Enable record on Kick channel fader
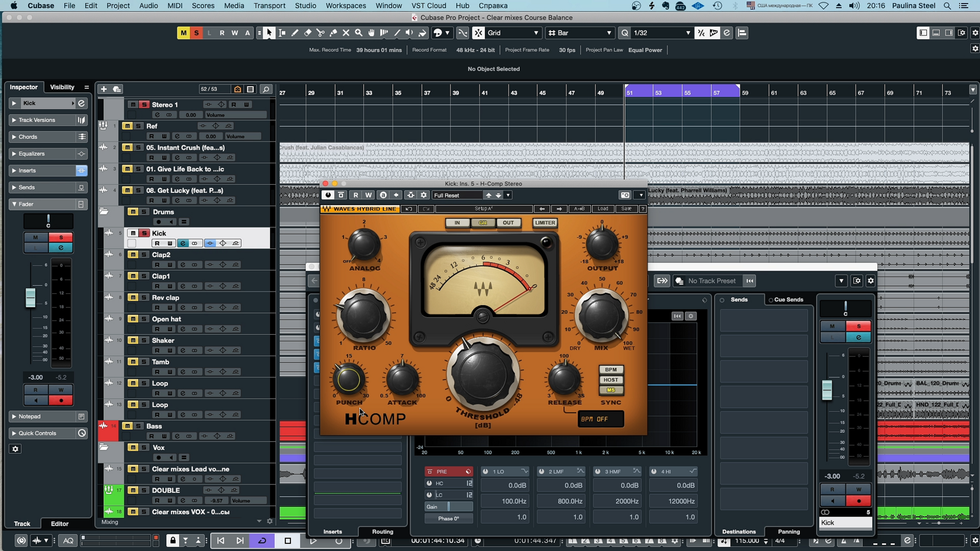This screenshot has width=980, height=551. point(859,501)
